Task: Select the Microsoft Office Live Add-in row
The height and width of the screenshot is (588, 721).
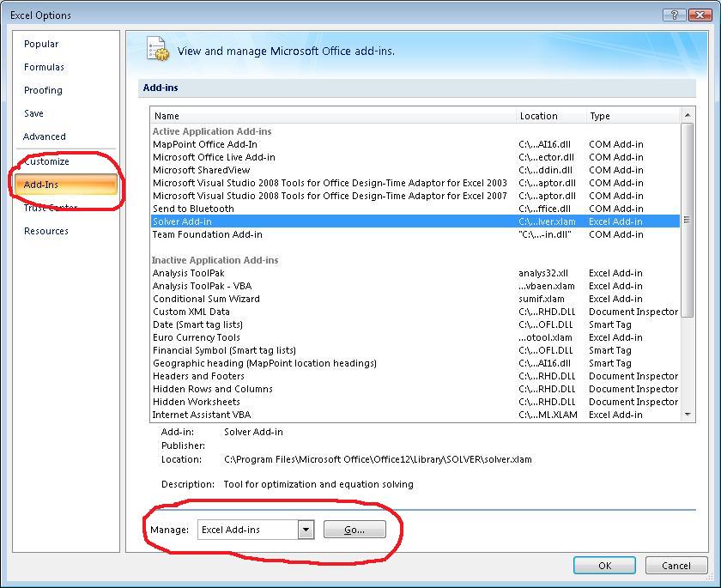Action: click(x=415, y=157)
